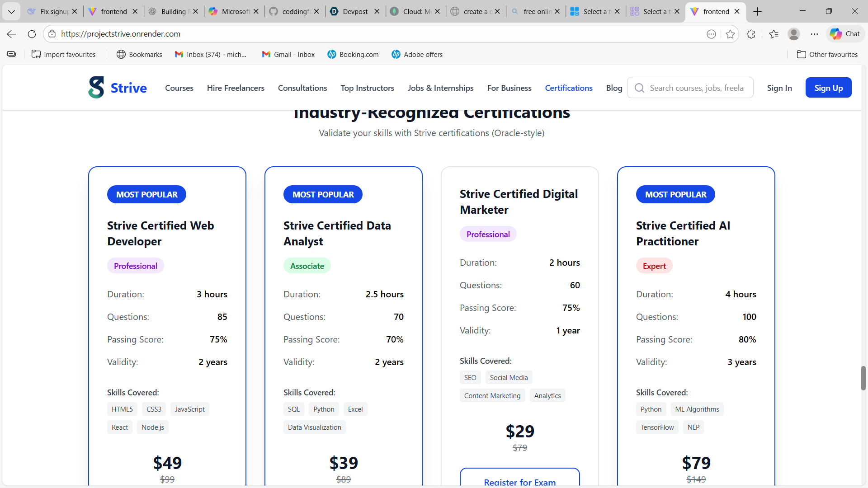
Task: Switch to the Devpost tab
Action: [355, 11]
